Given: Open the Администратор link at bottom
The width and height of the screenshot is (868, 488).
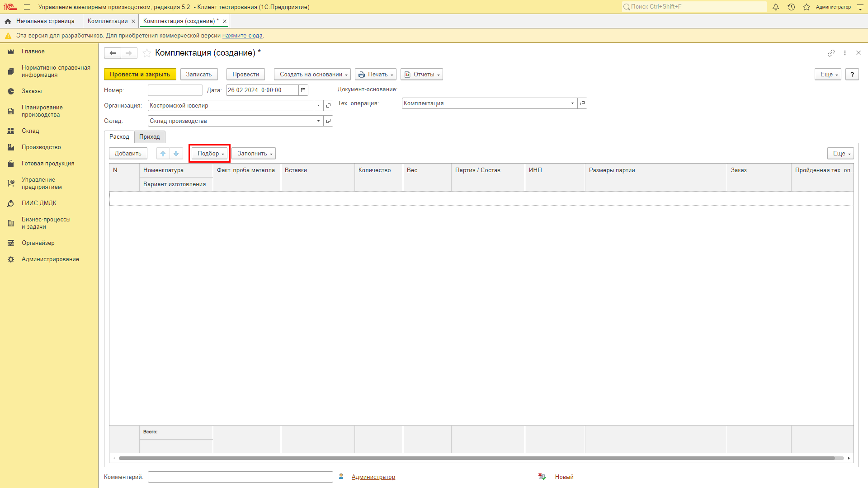Looking at the screenshot, I should click(x=373, y=477).
